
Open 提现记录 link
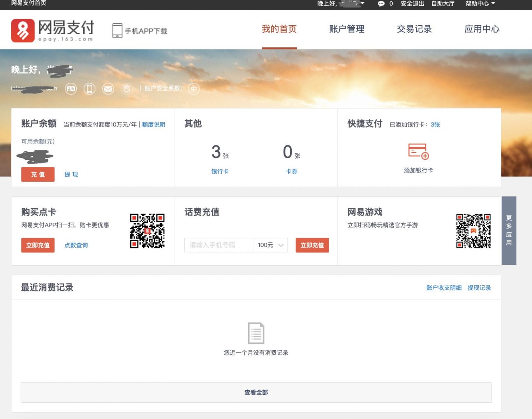479,288
